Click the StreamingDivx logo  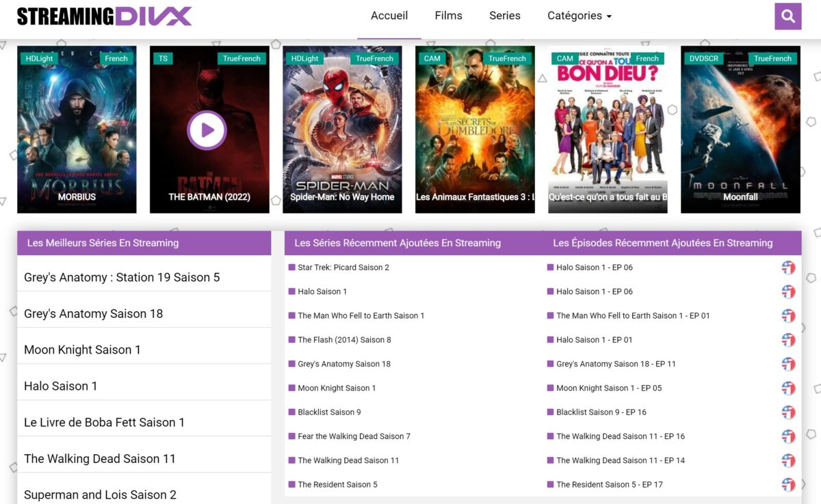click(104, 16)
